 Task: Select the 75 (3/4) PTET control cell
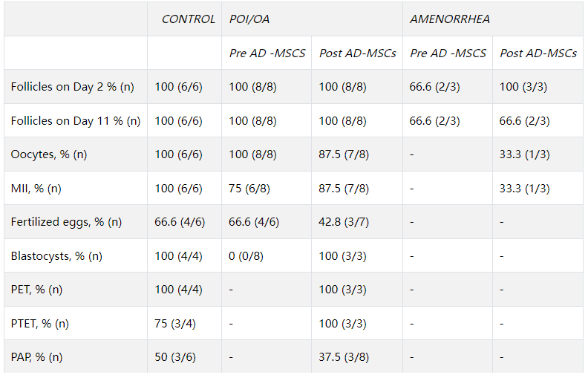click(175, 324)
